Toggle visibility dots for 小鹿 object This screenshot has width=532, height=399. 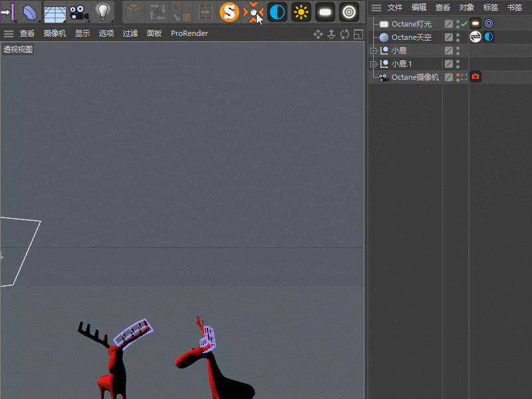tap(458, 51)
